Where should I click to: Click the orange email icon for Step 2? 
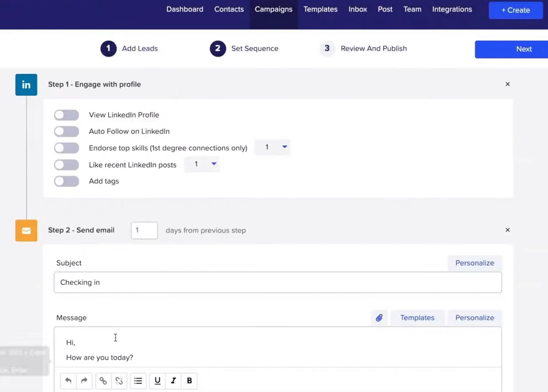[26, 230]
